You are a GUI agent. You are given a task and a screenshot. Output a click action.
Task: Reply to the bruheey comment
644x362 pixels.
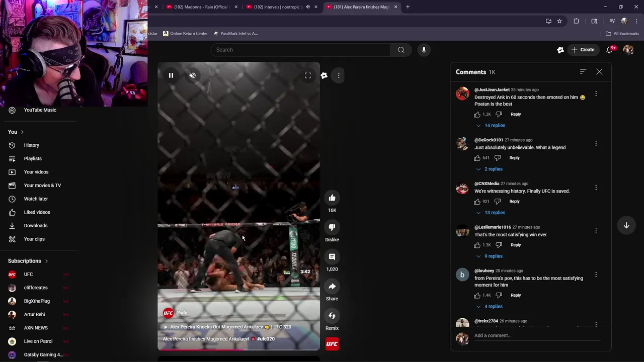[516, 296]
